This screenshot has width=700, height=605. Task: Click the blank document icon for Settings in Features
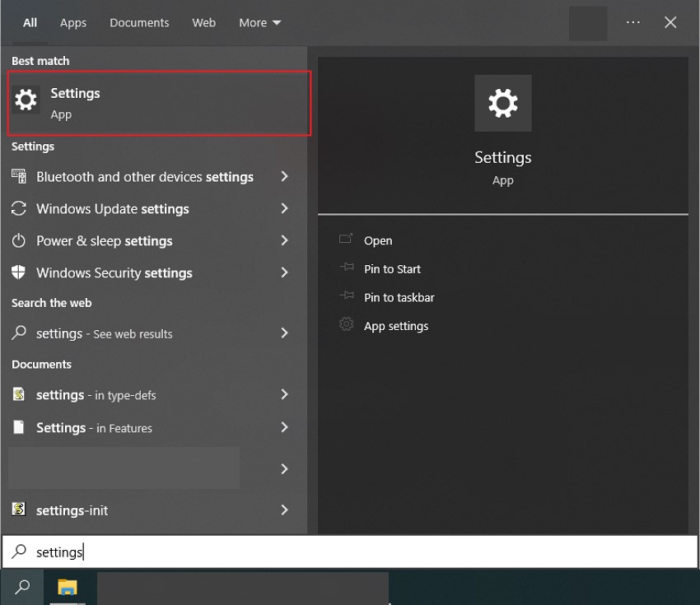pyautogui.click(x=19, y=427)
